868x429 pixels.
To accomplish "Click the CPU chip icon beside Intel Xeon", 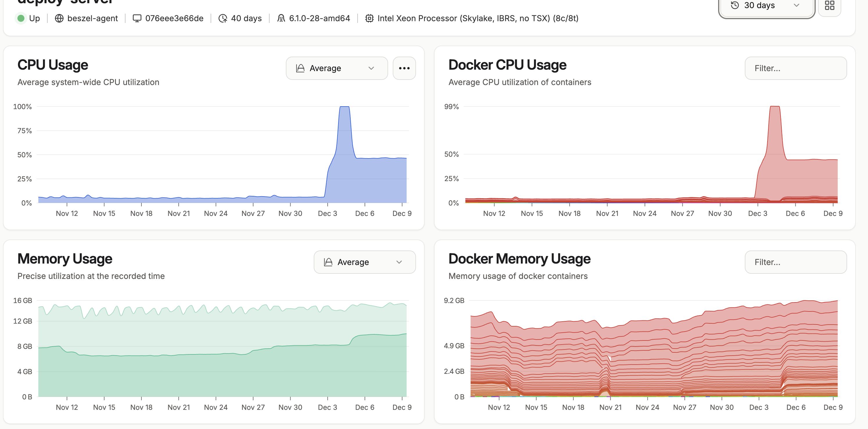I will 369,18.
